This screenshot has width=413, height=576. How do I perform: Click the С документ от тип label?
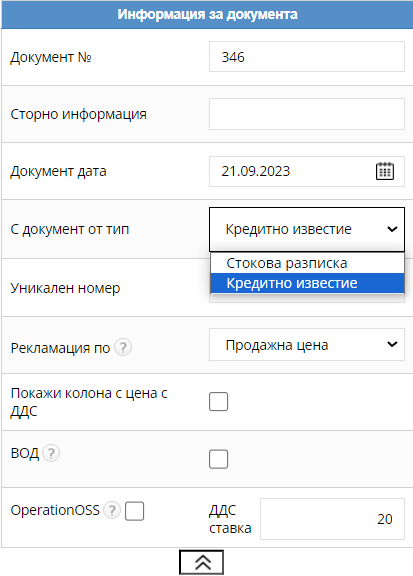coord(70,229)
